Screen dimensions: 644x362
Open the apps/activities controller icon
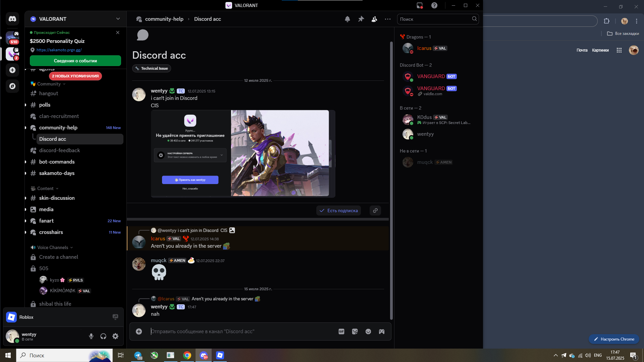tap(382, 331)
